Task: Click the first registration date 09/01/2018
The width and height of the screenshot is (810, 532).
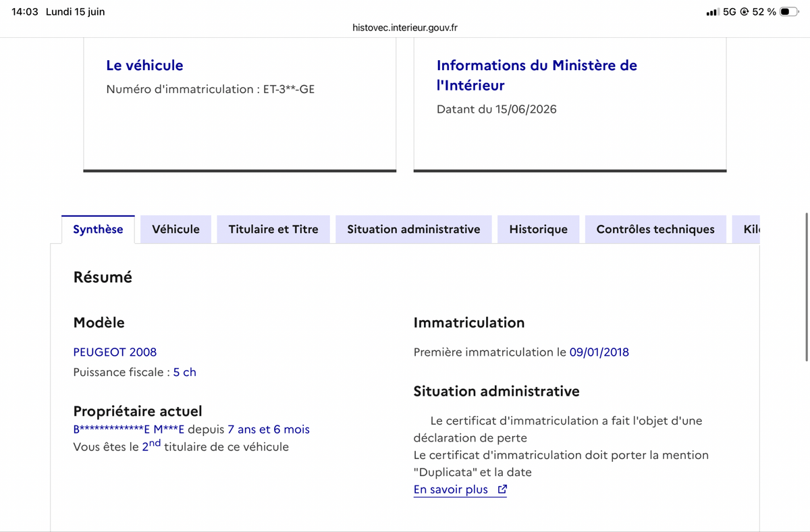Action: (x=599, y=352)
